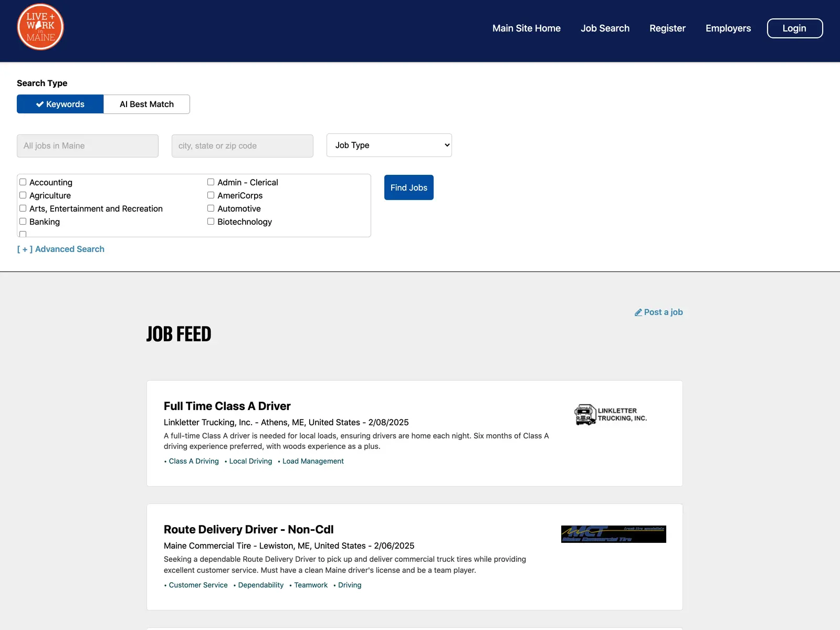
Task: Click the Local Driving skill tag
Action: point(251,461)
